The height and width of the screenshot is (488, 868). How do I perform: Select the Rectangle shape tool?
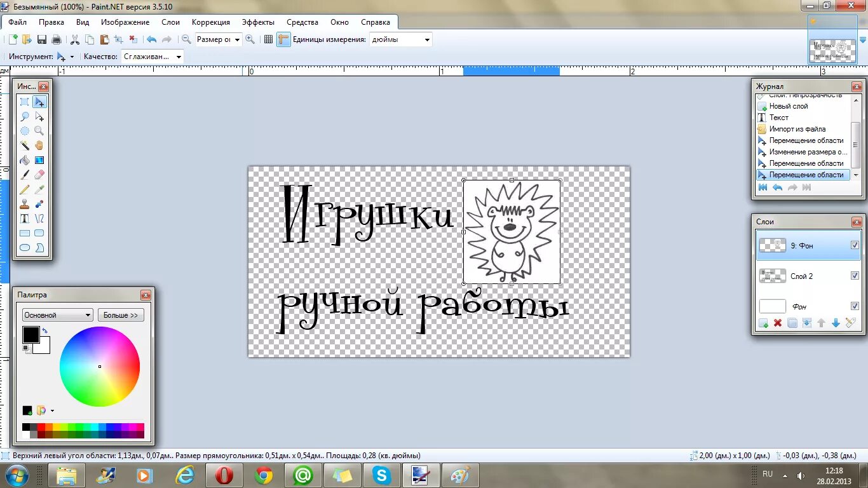(25, 233)
